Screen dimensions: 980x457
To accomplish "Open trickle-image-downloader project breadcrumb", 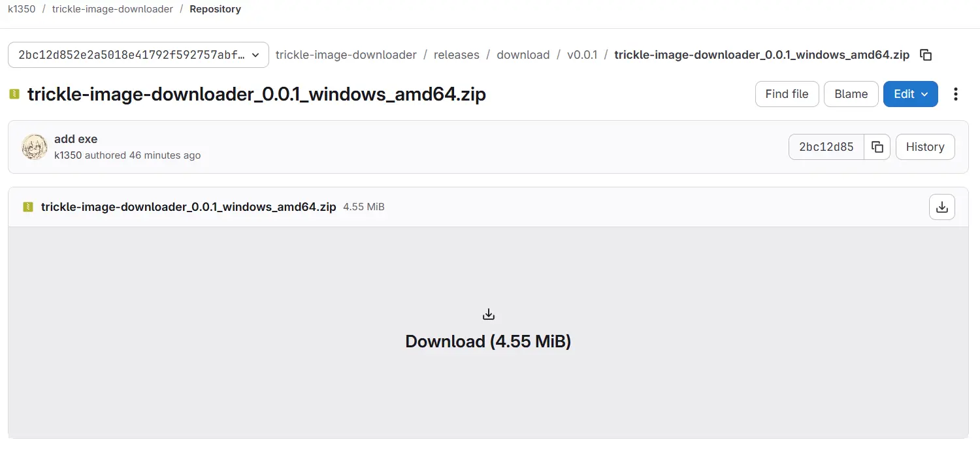I will (112, 9).
